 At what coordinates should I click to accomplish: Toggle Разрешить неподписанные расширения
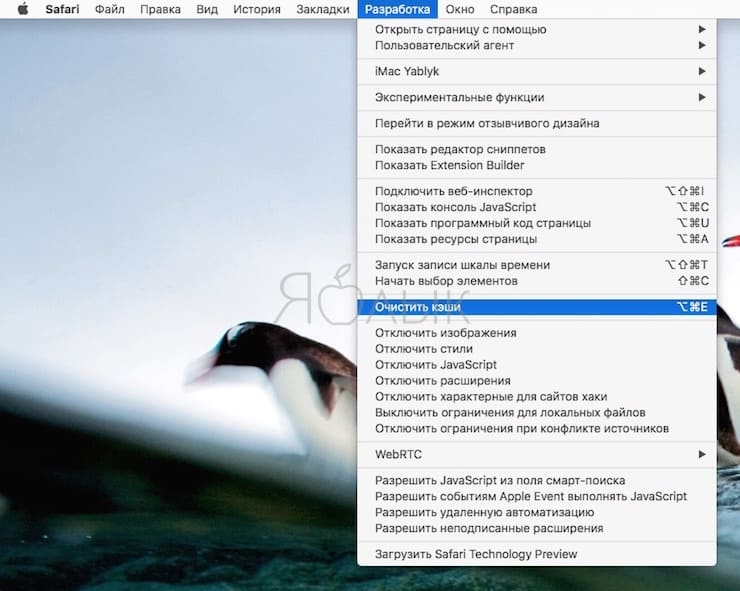click(x=537, y=528)
